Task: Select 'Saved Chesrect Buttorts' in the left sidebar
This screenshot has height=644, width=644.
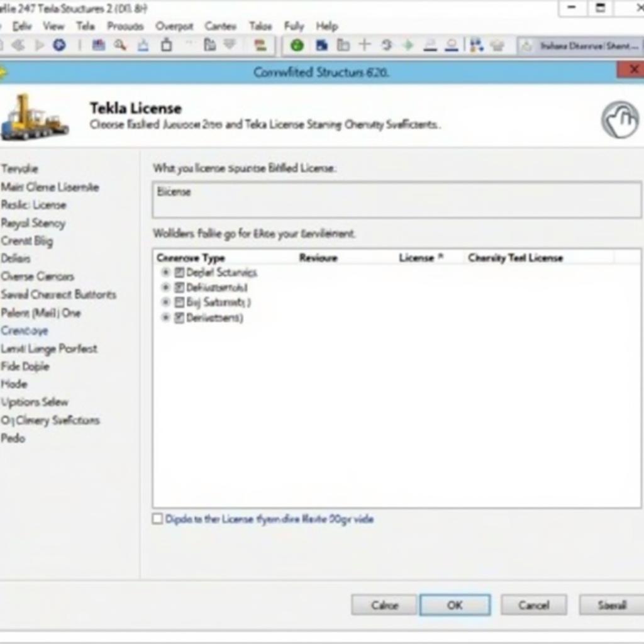Action: (x=58, y=294)
